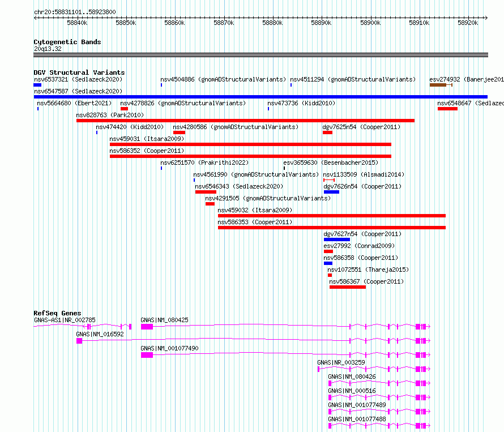
Task: Click the nsv459031 (Itsara2009) red bar
Action: [250, 144]
